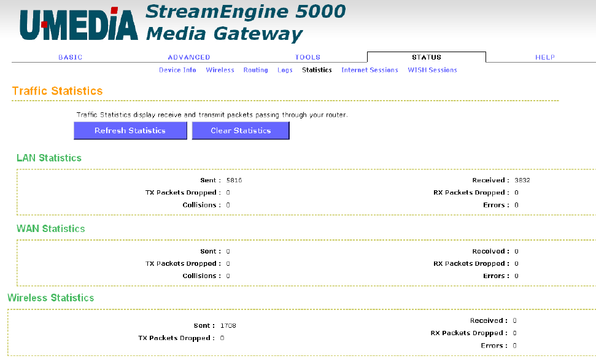The height and width of the screenshot is (364, 596).
Task: Open Internet Sessions page
Action: (370, 70)
